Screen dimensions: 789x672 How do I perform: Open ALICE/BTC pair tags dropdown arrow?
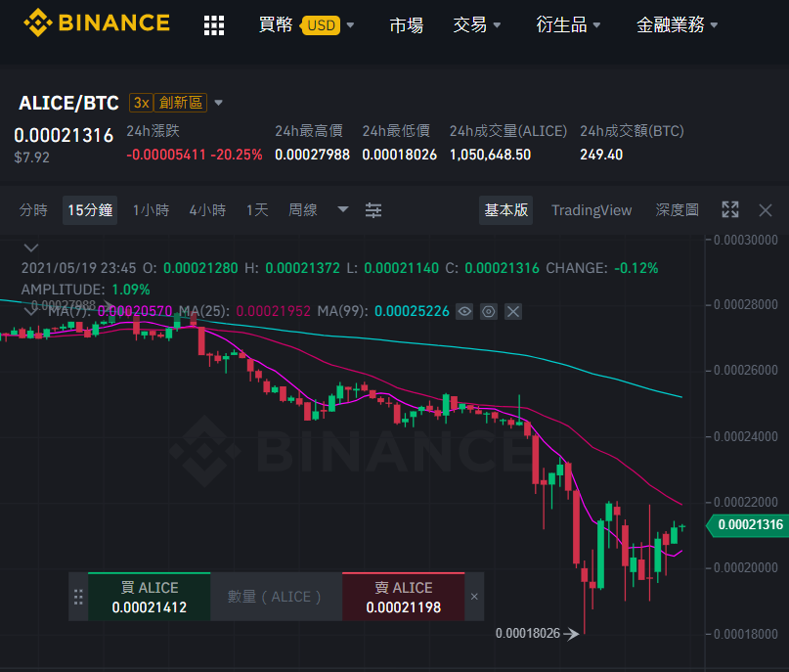click(218, 103)
